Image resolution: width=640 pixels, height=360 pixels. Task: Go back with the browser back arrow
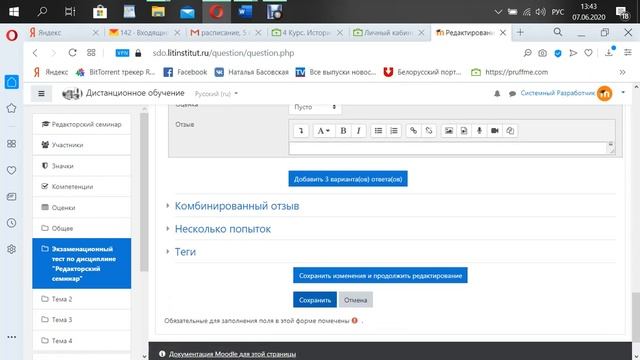[35, 53]
